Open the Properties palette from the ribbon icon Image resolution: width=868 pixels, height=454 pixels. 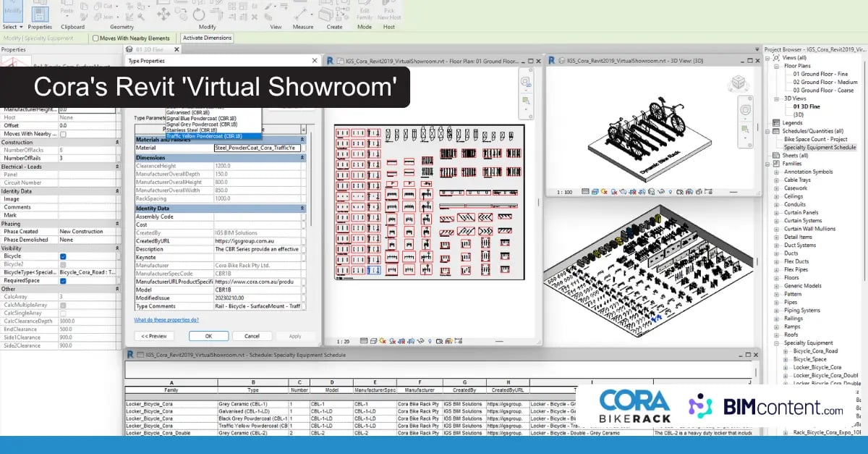40,13
